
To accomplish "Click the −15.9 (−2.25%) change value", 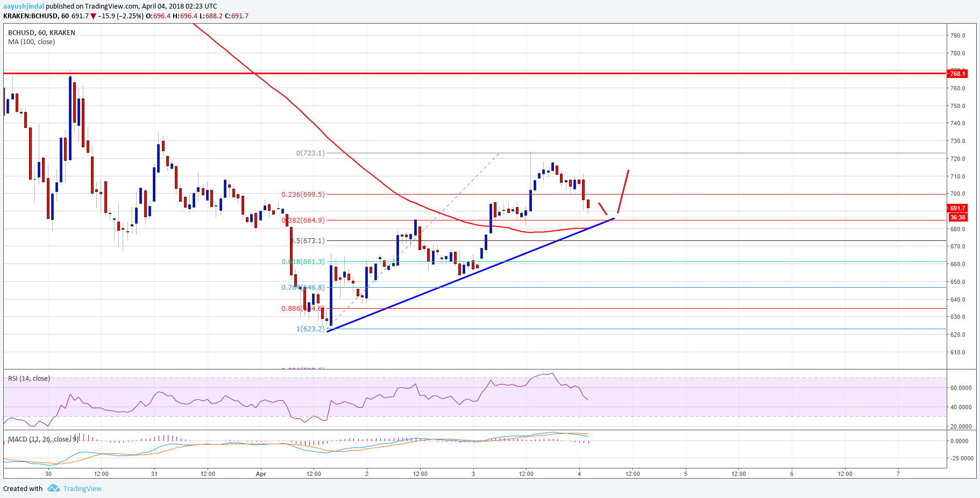I will click(121, 16).
